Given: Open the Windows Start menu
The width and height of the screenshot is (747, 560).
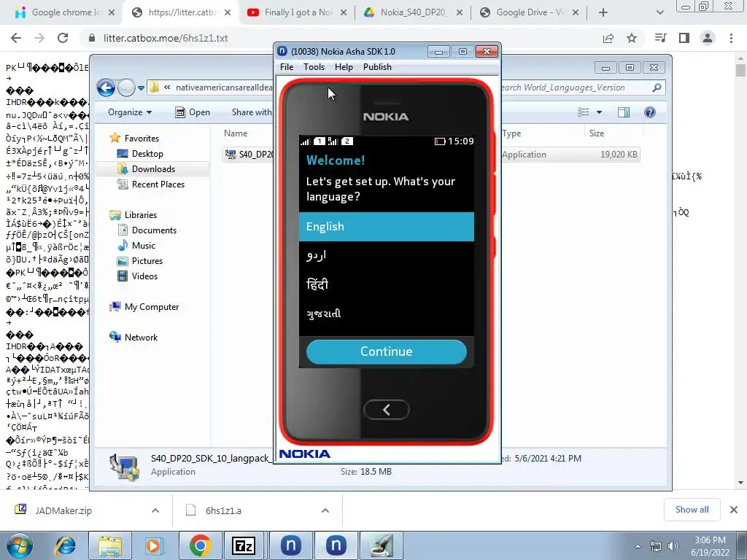Looking at the screenshot, I should [x=20, y=545].
